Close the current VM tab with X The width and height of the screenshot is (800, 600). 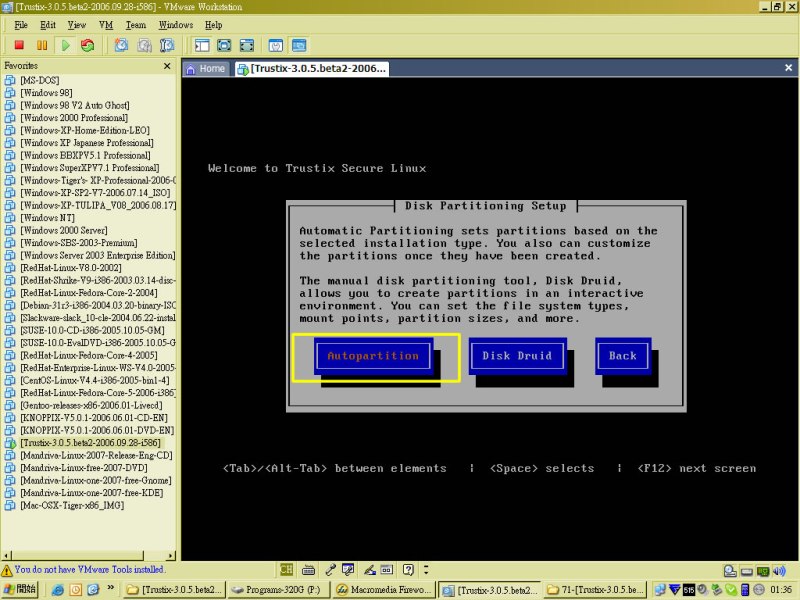[x=788, y=68]
